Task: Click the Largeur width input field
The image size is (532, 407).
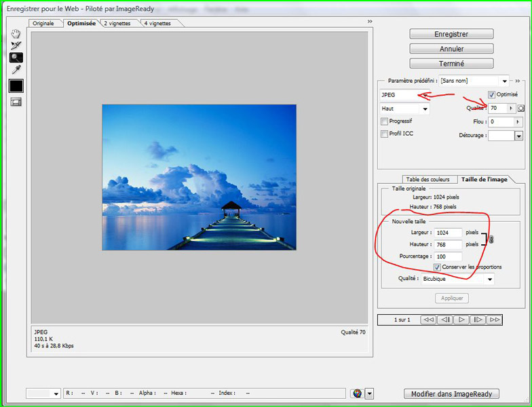Action: click(449, 233)
